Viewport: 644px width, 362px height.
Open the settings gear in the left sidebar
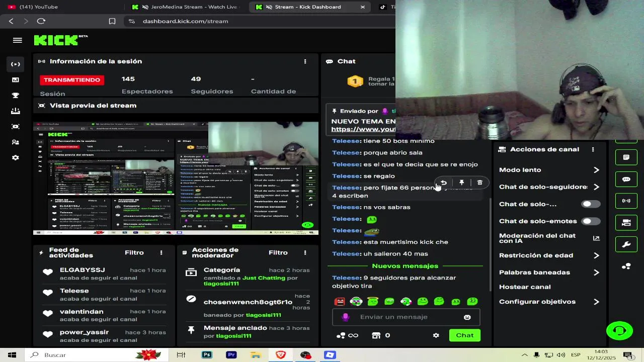pos(16,158)
